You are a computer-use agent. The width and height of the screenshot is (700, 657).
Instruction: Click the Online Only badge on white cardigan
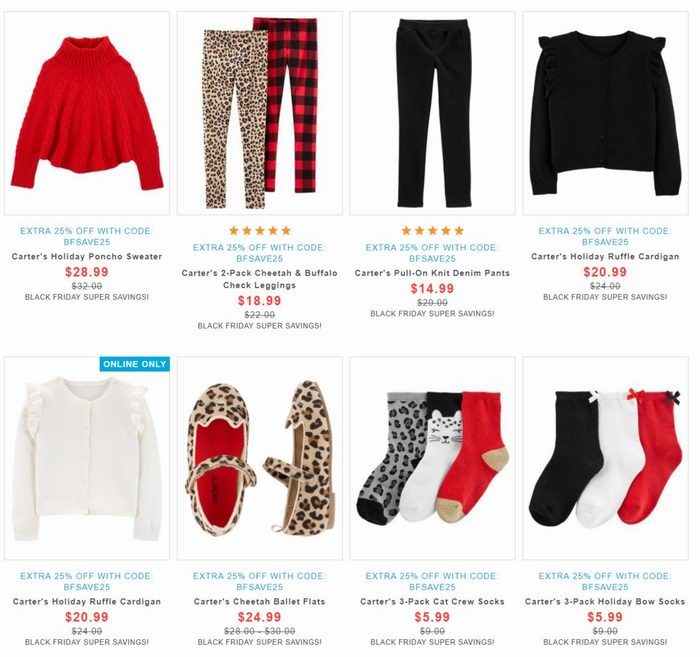134,364
